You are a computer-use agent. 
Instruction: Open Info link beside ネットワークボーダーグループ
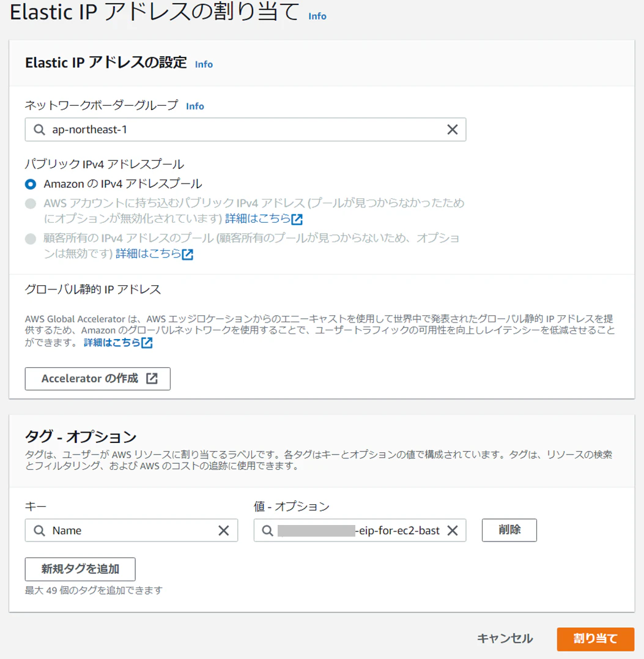click(195, 106)
